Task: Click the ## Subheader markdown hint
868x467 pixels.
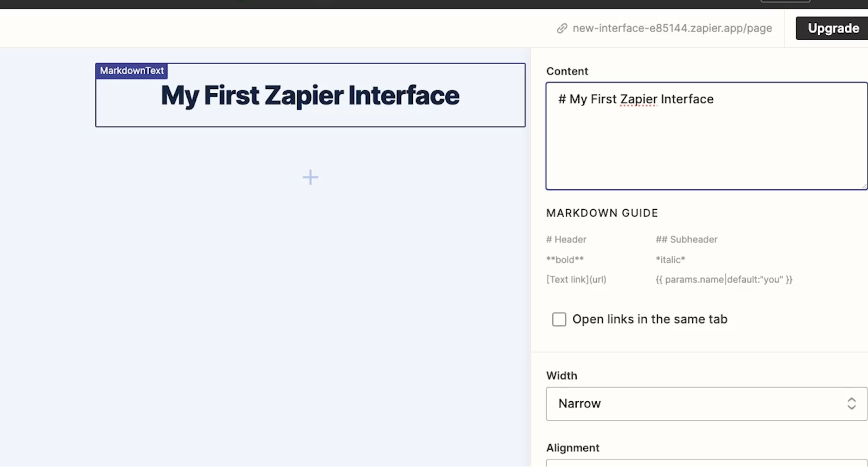Action: coord(686,239)
